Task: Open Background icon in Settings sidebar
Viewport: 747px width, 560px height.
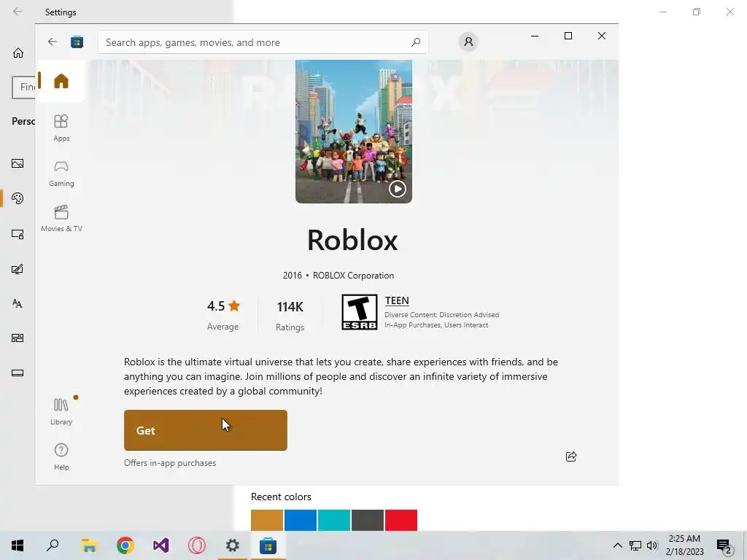Action: pyautogui.click(x=18, y=163)
